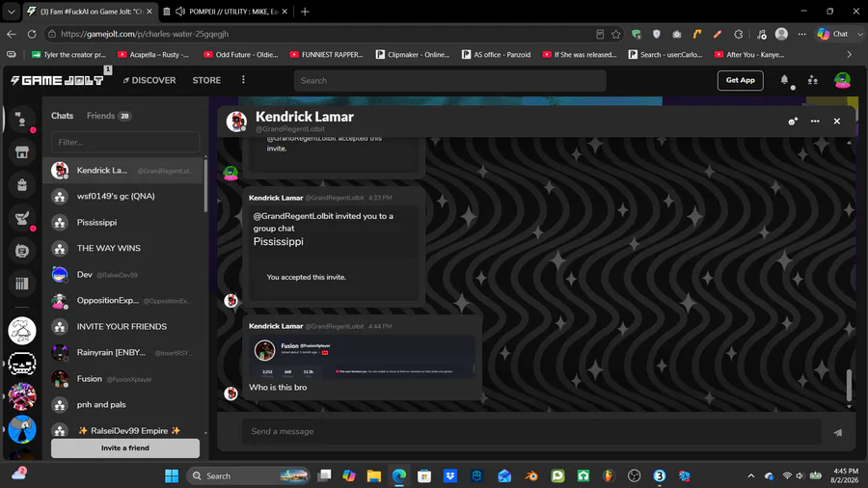Switch to the POMPEII browser tab
The width and height of the screenshot is (868, 488).
click(228, 11)
